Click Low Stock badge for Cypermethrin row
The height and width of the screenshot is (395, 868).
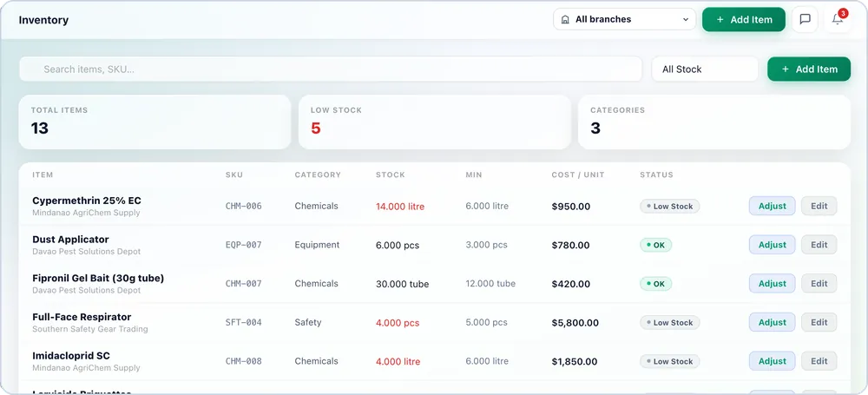coord(670,206)
